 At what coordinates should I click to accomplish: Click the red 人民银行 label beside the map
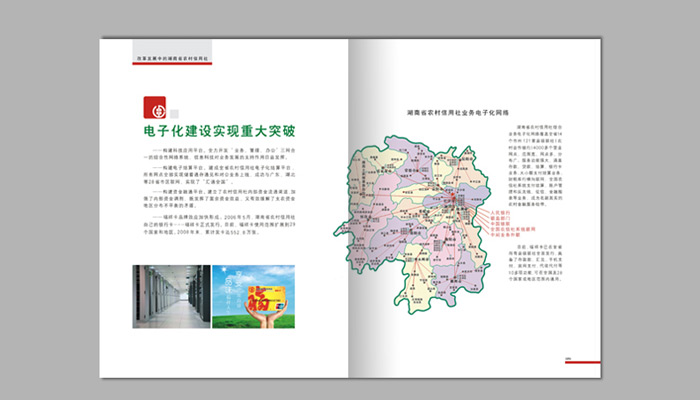click(500, 211)
